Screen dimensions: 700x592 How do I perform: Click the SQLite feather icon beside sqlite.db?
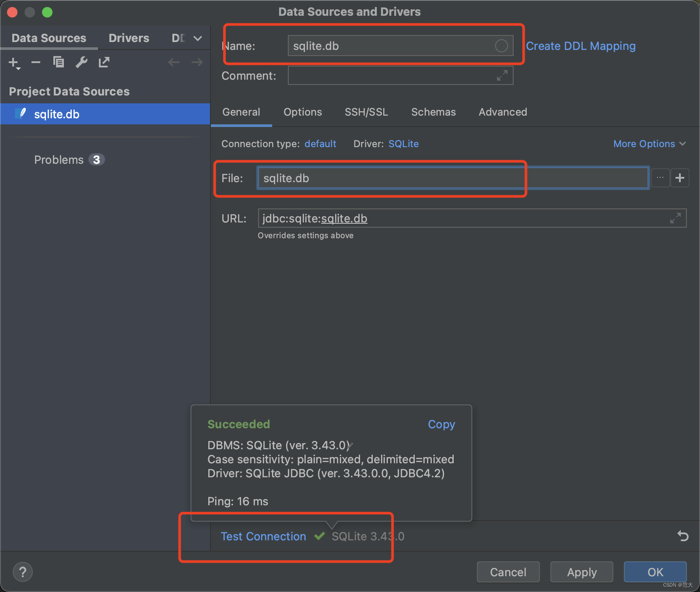tap(21, 114)
